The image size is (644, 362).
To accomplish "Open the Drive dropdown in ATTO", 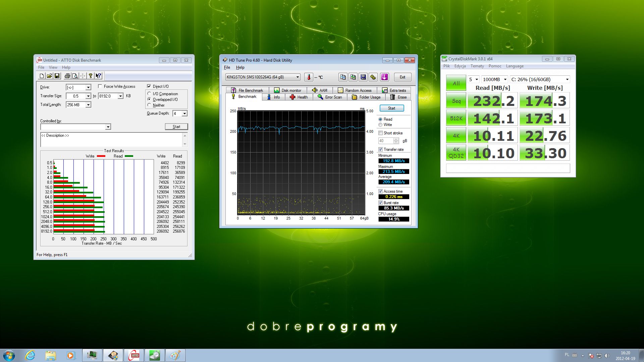I will point(88,87).
